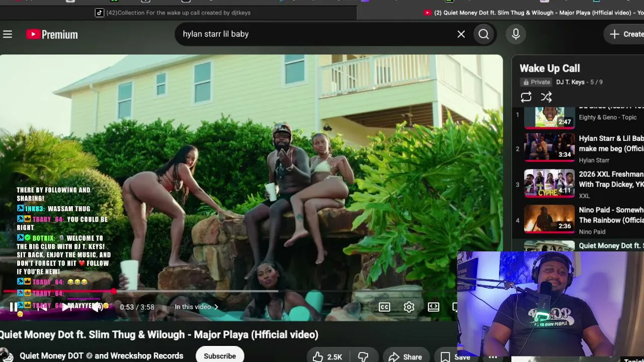The image size is (644, 362).
Task: Run the search with the magnifier button
Action: click(x=484, y=34)
